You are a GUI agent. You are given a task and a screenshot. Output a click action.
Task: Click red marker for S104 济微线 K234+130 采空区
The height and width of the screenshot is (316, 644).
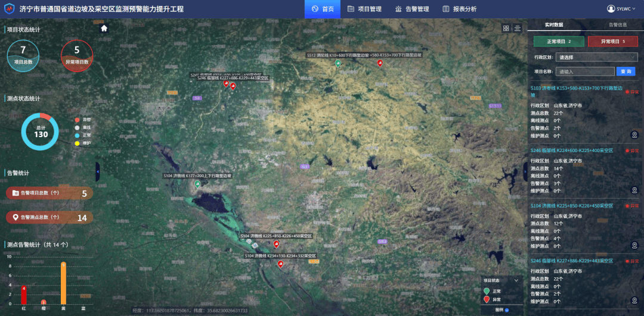[280, 264]
